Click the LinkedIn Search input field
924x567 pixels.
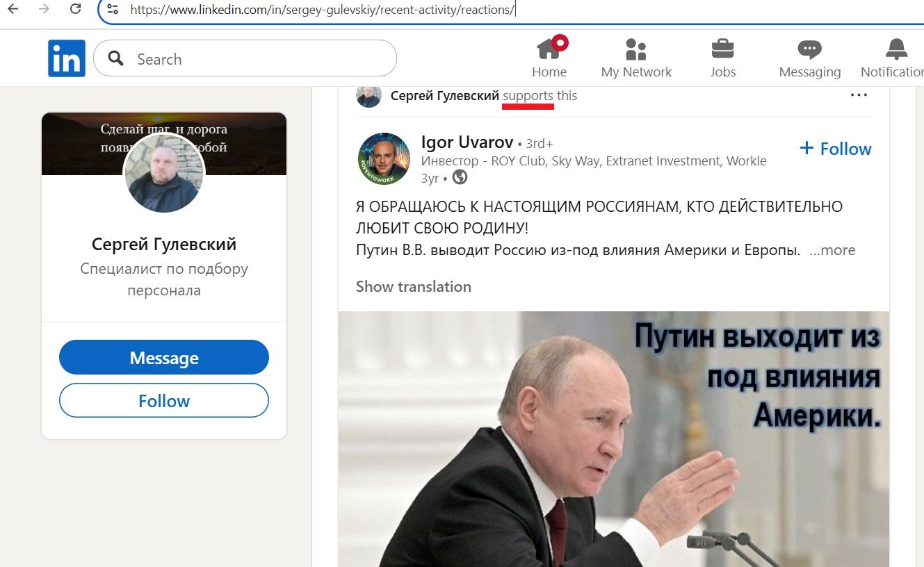point(245,58)
